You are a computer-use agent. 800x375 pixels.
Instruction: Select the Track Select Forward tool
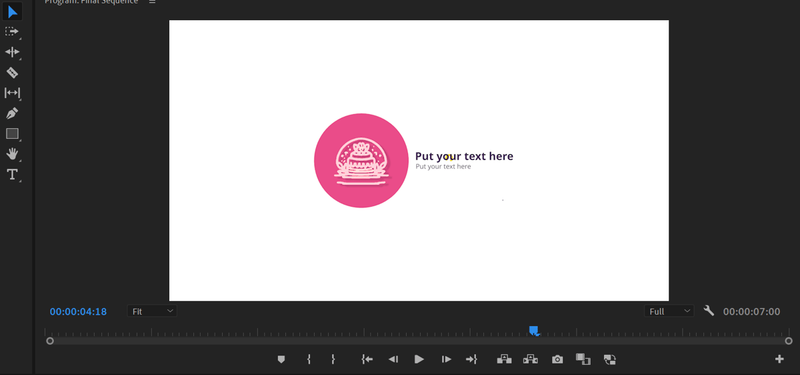(12, 32)
